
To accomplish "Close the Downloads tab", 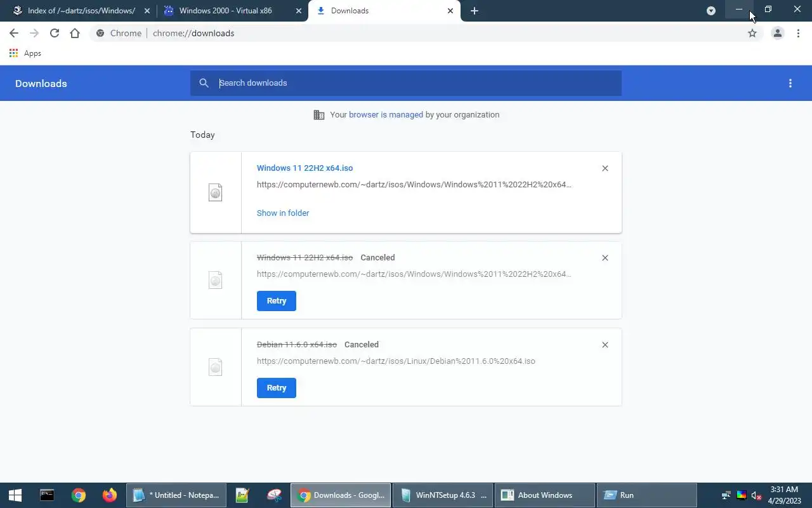I will [450, 11].
